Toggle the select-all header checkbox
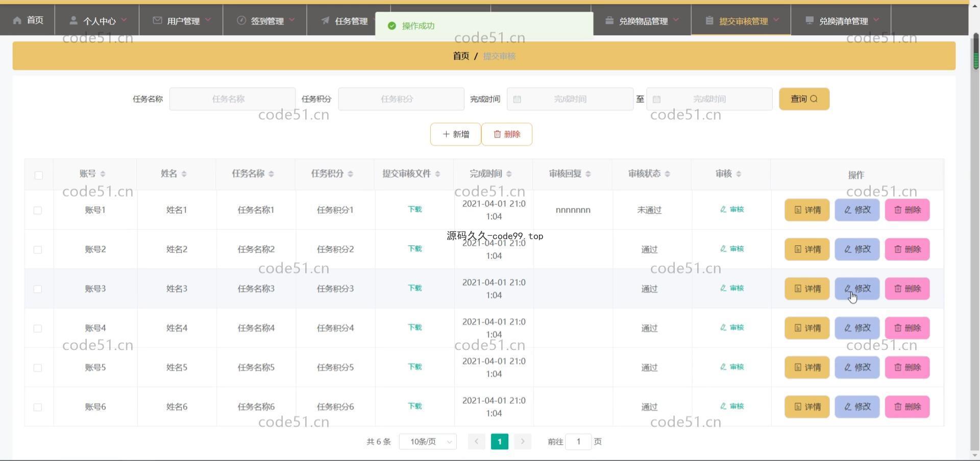 (x=38, y=175)
